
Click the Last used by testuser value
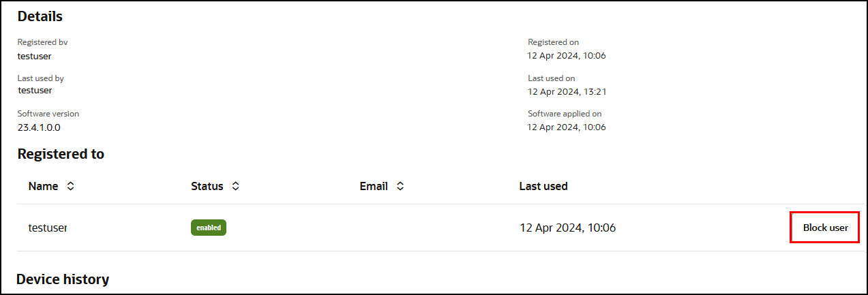[35, 90]
